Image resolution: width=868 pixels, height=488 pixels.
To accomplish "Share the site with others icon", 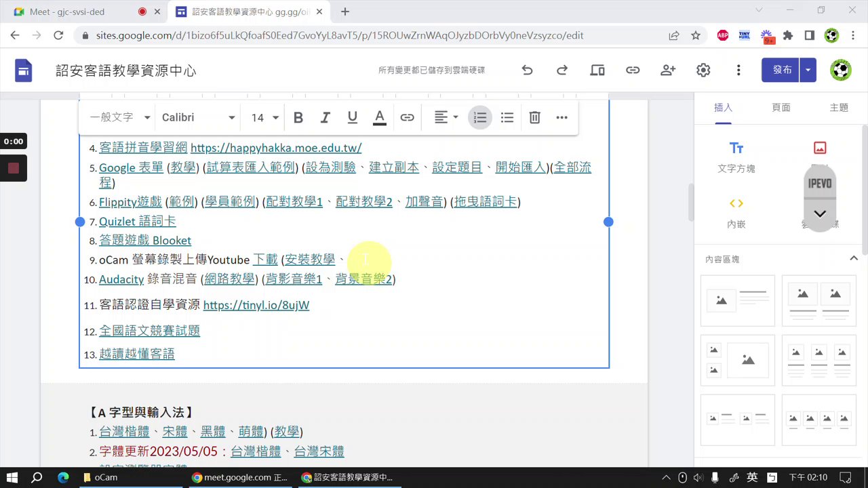I will tap(668, 70).
